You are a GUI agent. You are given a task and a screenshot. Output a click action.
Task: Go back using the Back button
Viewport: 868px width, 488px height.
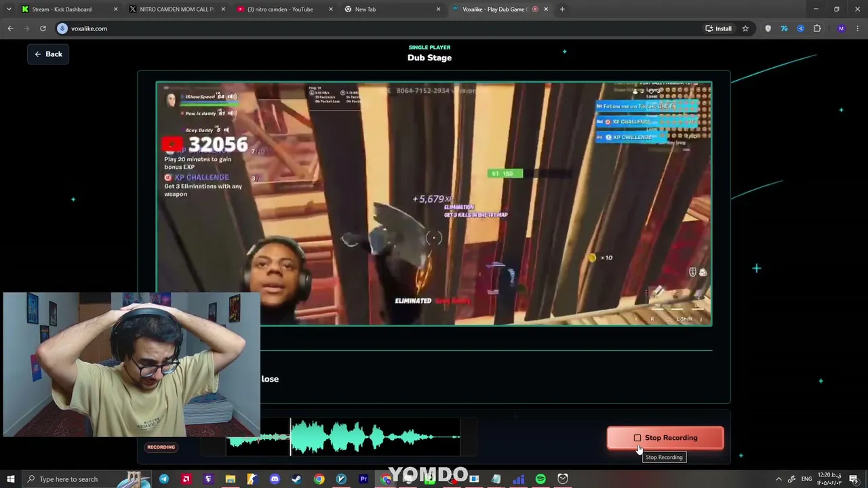(48, 54)
